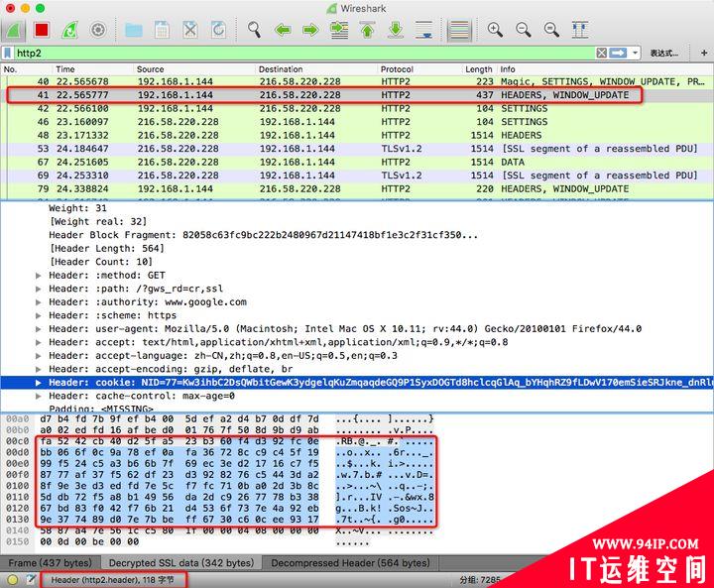Click into the http2 filter field
714x588 pixels.
tap(304, 54)
